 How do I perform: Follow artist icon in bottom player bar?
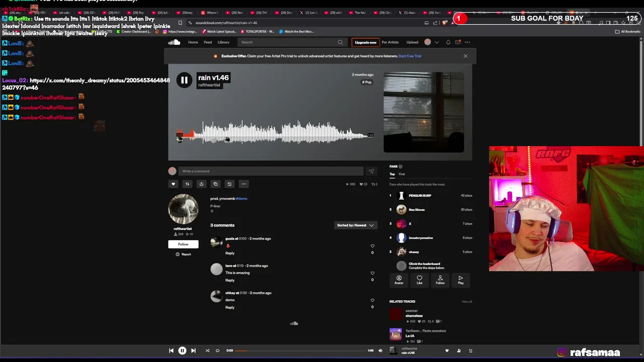(x=459, y=350)
